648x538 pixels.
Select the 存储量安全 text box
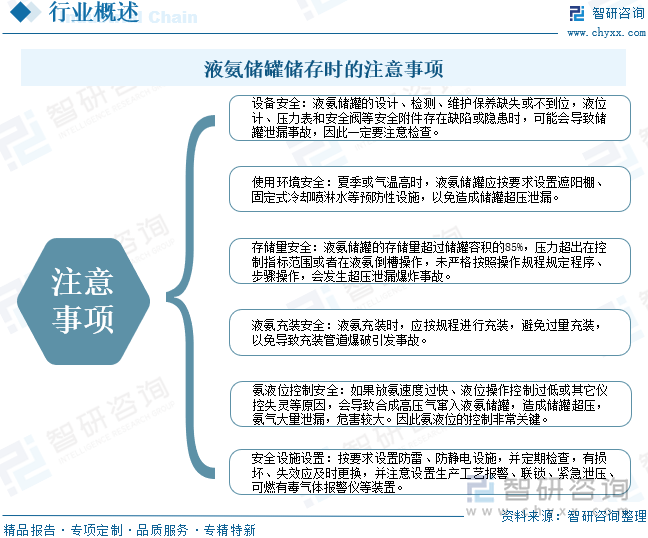pos(430,261)
